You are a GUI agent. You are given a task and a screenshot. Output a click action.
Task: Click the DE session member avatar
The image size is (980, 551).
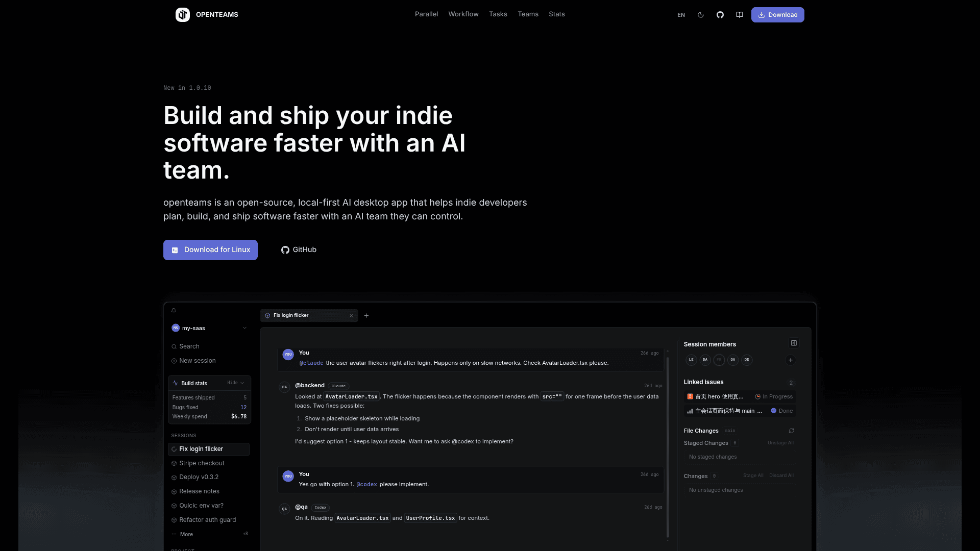coord(747,360)
